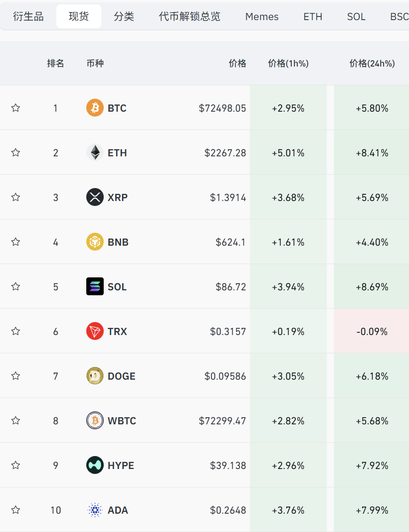Click the BTC price $72498.05
409x532 pixels.
(x=222, y=108)
